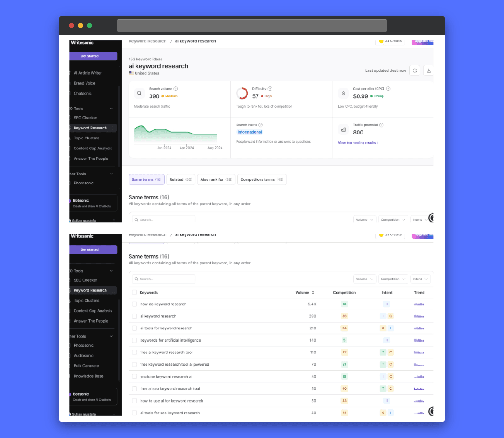Open the Competition filter dropdown above the keywords table
Image resolution: width=504 pixels, height=438 pixels.
pos(393,279)
